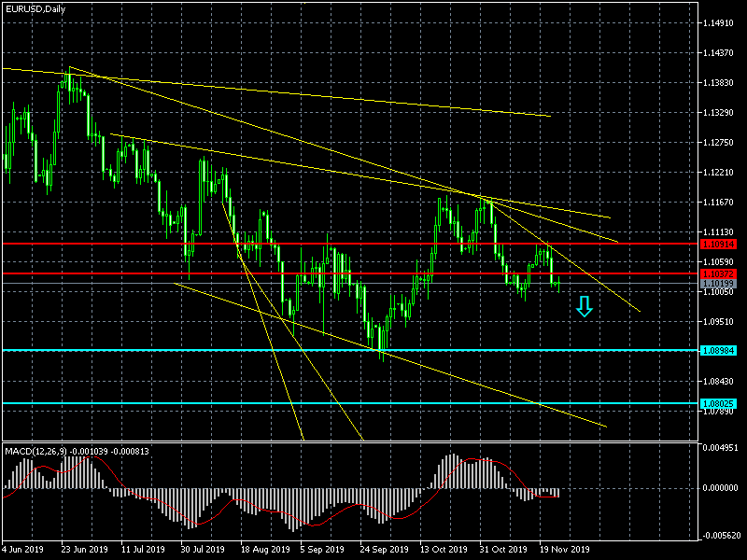Click the 18 Aug 2019 date label
This screenshot has height=560, width=747.
click(x=265, y=550)
